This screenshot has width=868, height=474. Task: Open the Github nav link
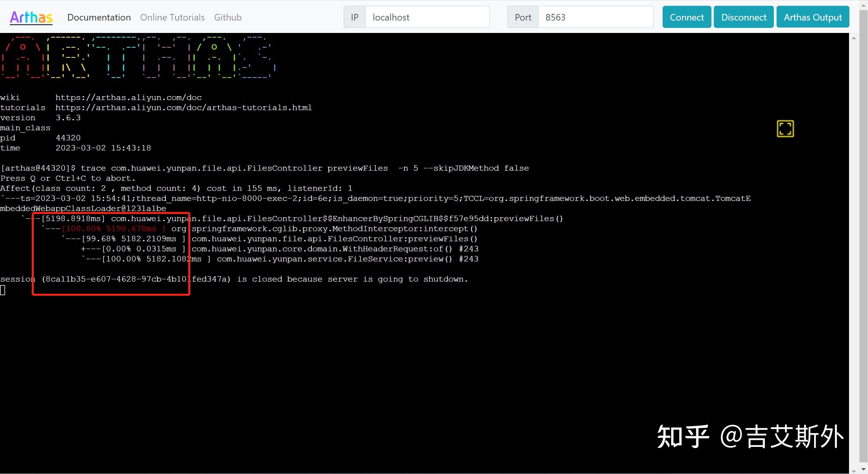[x=227, y=17]
